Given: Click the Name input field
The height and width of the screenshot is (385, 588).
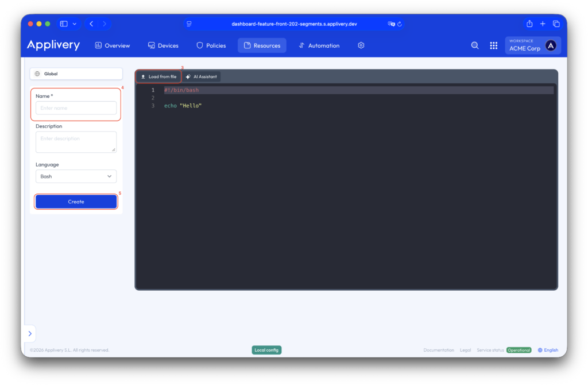Looking at the screenshot, I should point(76,107).
